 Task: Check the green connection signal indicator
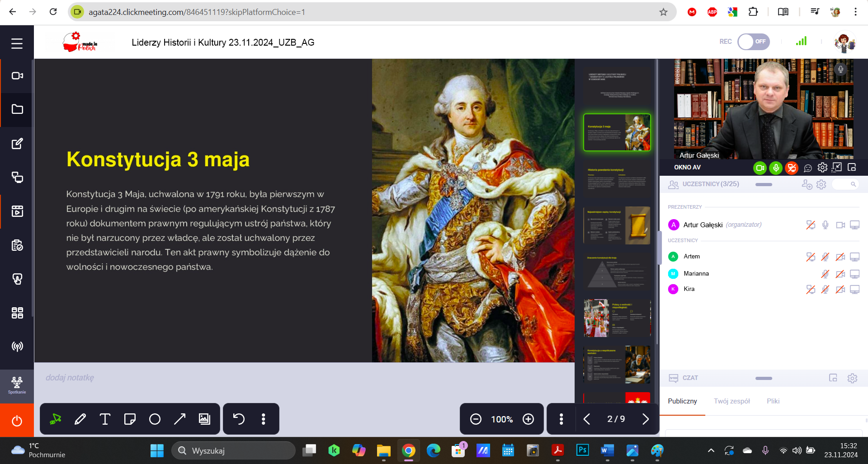(801, 41)
